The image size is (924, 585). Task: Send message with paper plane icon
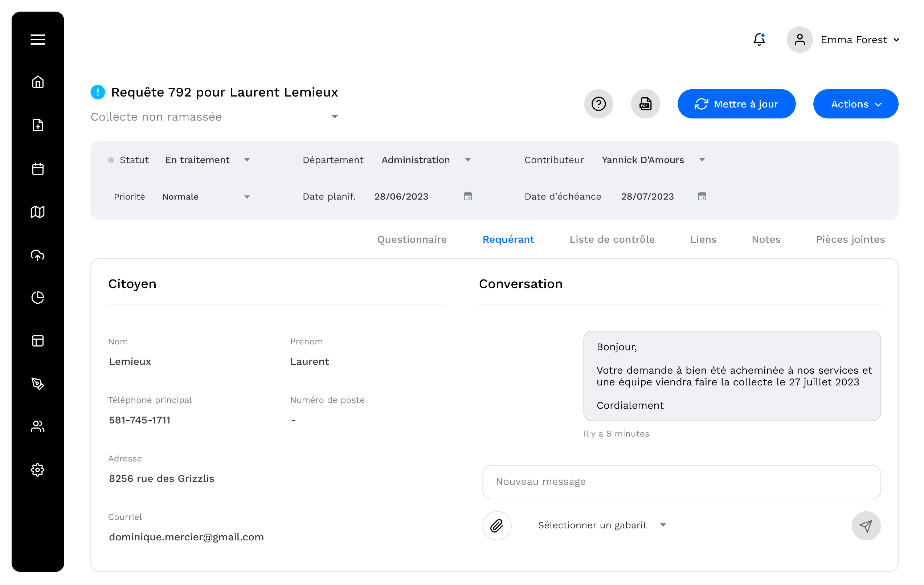(x=866, y=526)
